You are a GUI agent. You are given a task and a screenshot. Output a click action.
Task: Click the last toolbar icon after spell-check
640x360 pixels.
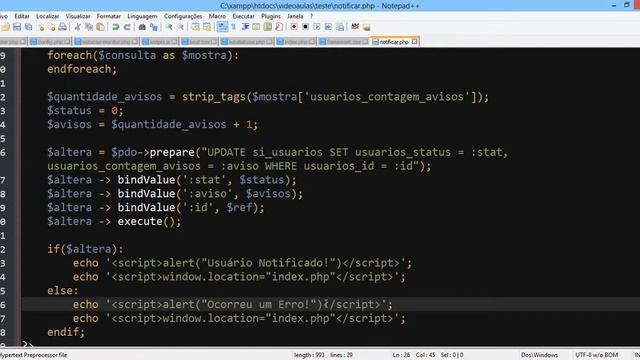click(367, 27)
